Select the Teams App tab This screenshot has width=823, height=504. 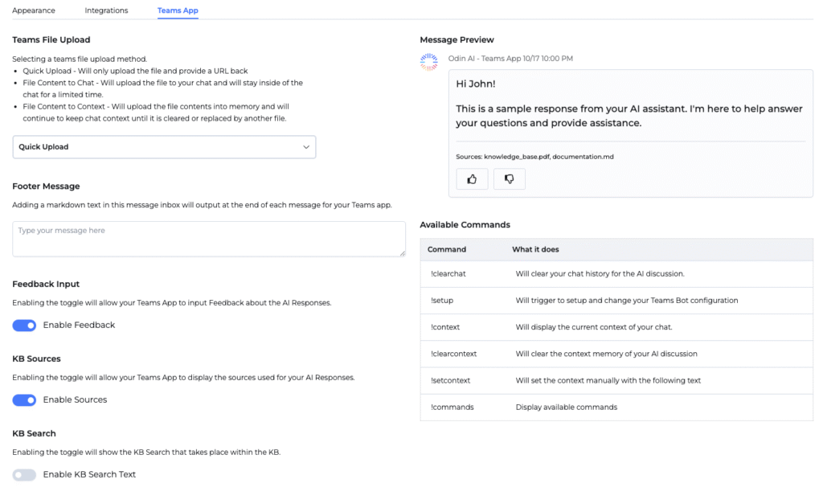click(x=178, y=10)
